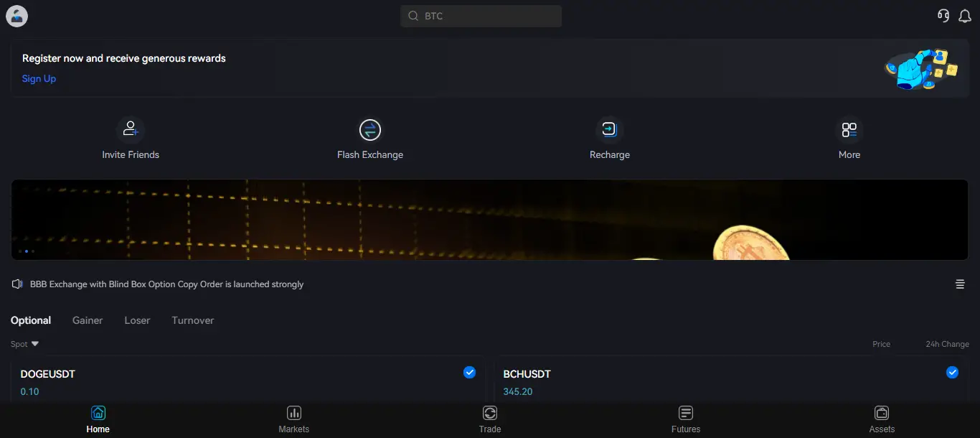Open the Futures section

[686, 419]
